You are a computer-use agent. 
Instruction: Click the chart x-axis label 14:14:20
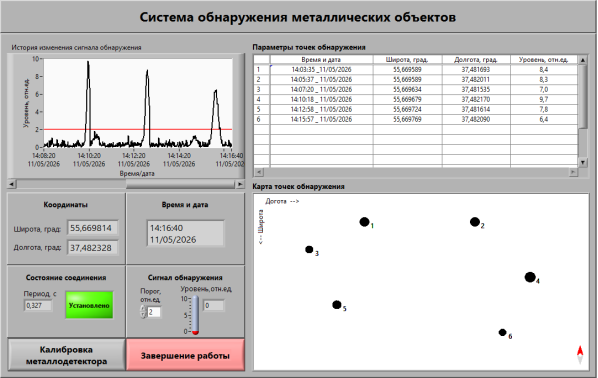click(x=179, y=159)
